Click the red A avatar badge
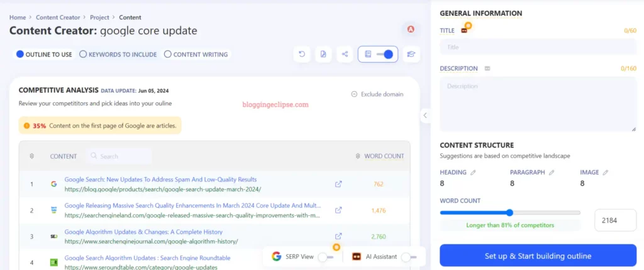The image size is (644, 270). (x=411, y=29)
